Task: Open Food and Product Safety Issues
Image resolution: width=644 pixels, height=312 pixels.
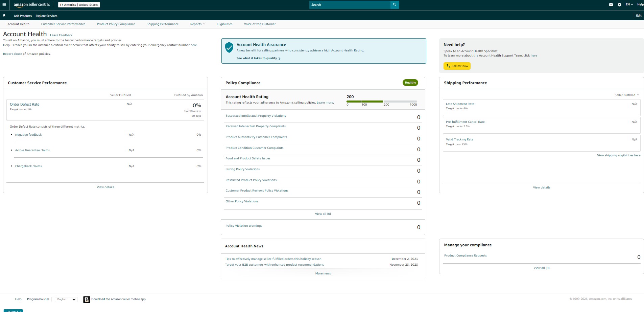Action: [x=248, y=158]
